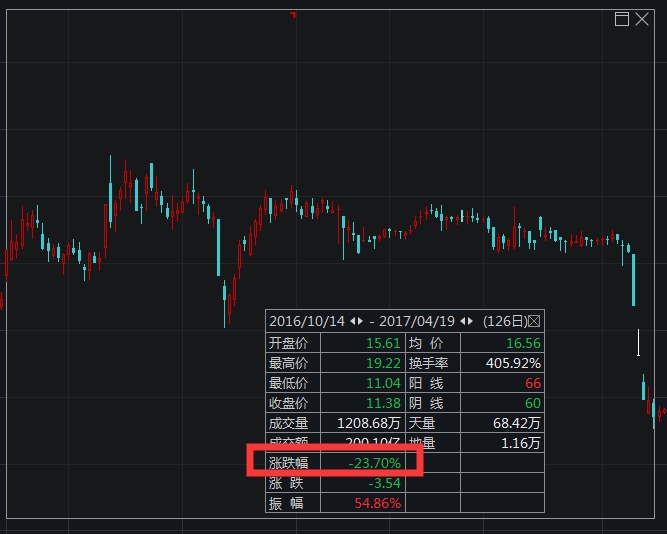The height and width of the screenshot is (534, 667).
Task: Click the 阳线 count 66
Action: [x=533, y=383]
